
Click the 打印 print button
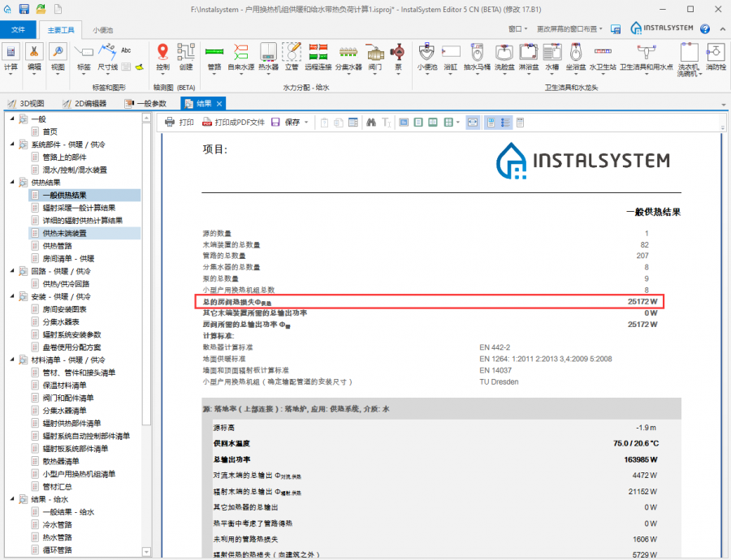[x=180, y=123]
